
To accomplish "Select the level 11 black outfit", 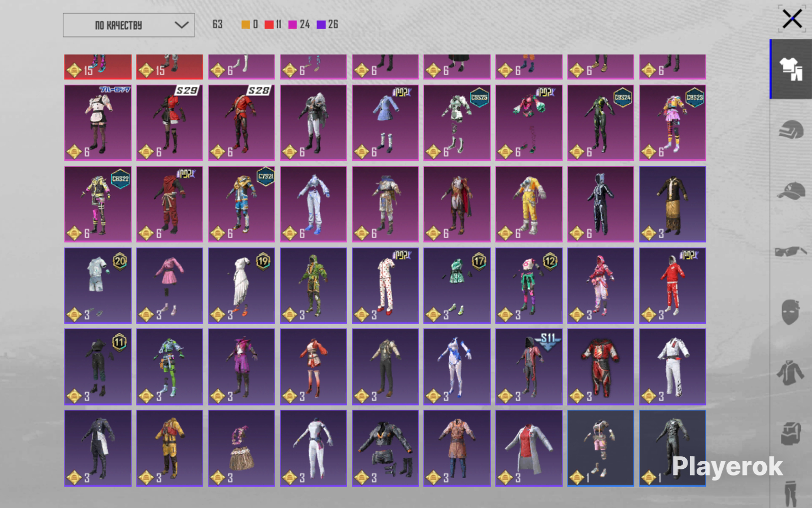I will pyautogui.click(x=98, y=367).
